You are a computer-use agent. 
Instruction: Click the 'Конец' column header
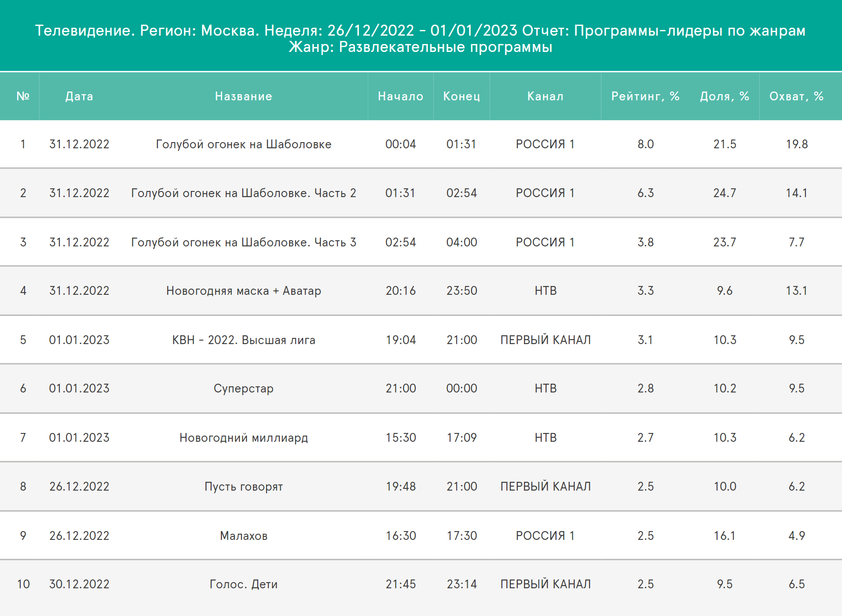[461, 96]
